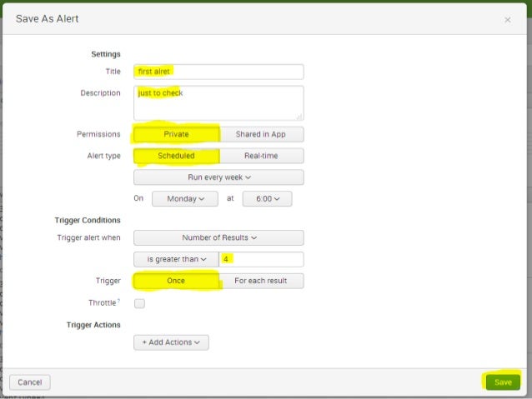Image resolution: width=532 pixels, height=399 pixels.
Task: Open the 6:00 time dropdown
Action: coord(267,198)
